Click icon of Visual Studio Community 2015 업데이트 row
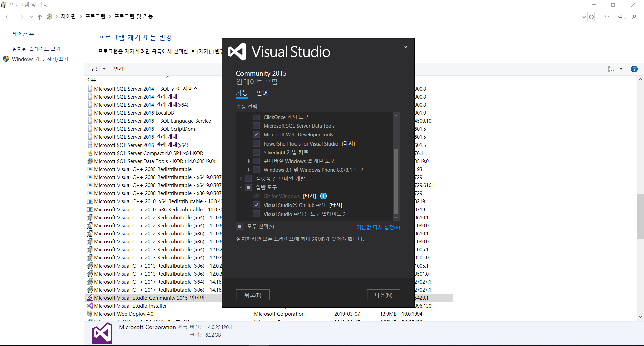This screenshot has width=644, height=346. 90,298
